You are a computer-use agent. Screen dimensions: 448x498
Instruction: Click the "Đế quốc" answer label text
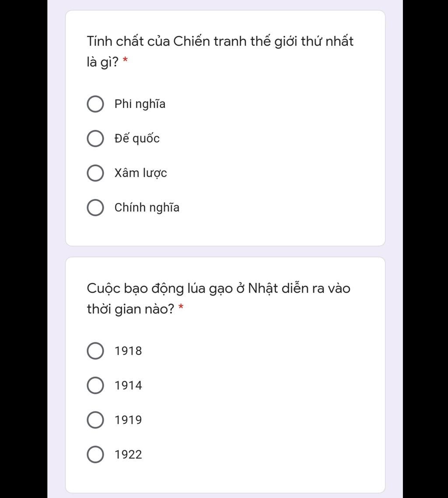(x=137, y=139)
